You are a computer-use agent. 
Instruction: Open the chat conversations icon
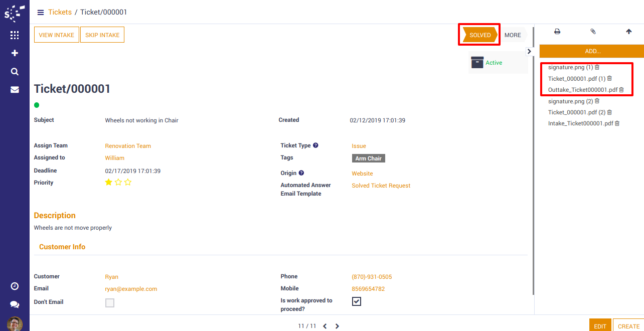pos(15,304)
